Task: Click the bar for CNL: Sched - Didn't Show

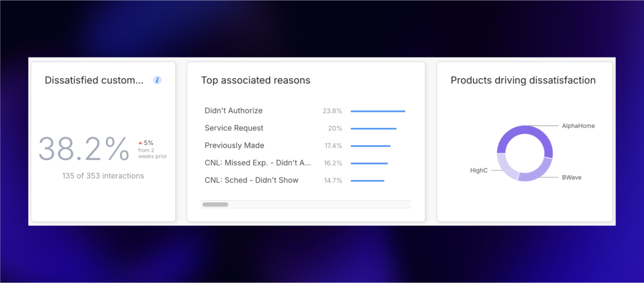Action: coord(367,181)
